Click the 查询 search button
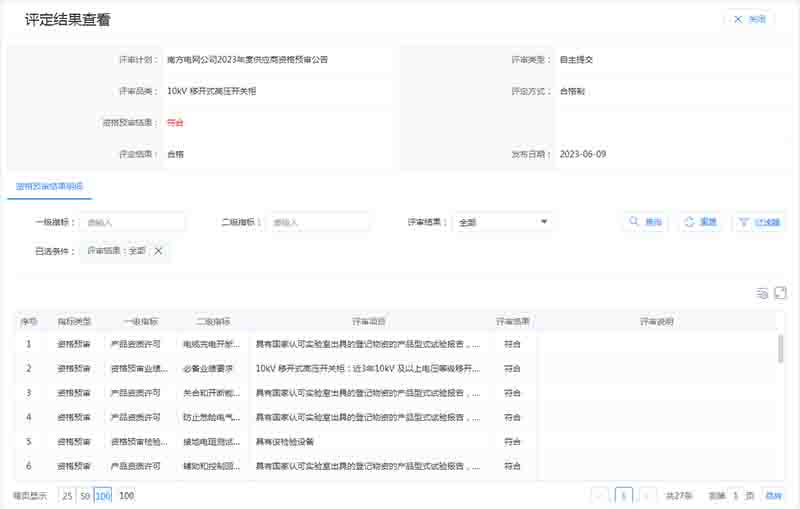The height and width of the screenshot is (509, 800). pos(645,222)
